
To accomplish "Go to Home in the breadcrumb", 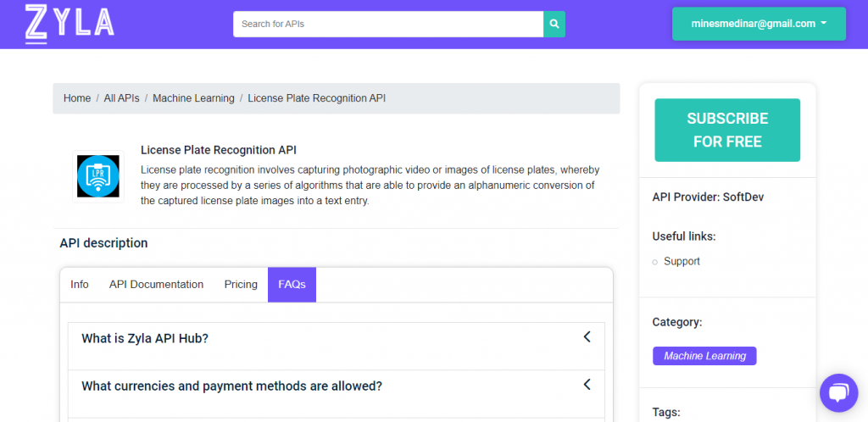I will tap(77, 98).
